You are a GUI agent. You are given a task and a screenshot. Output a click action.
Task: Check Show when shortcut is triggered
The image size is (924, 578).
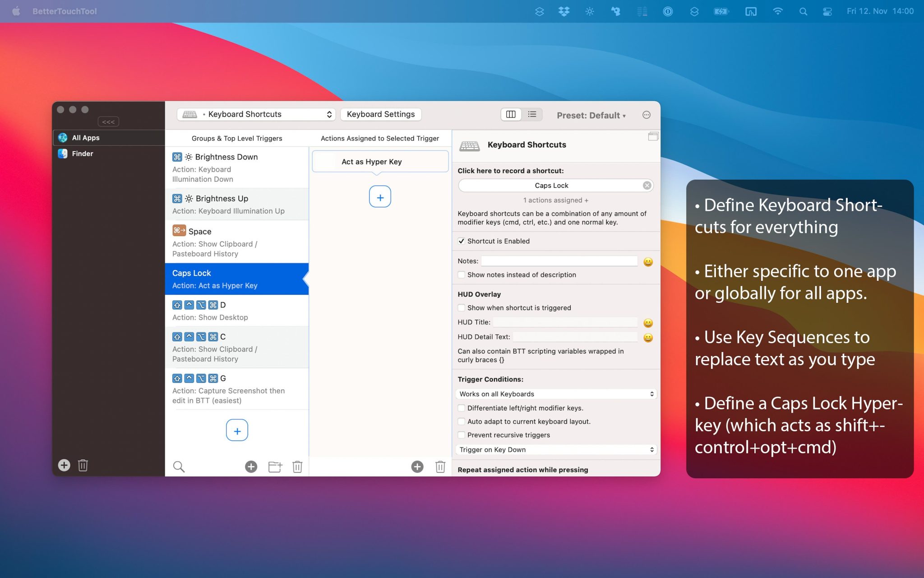pos(461,308)
